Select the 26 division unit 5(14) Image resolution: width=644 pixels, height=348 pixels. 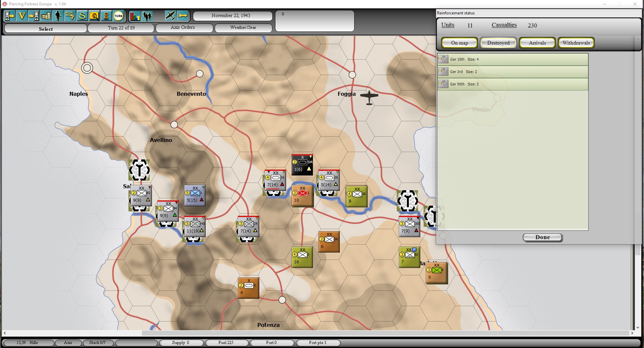(329, 180)
